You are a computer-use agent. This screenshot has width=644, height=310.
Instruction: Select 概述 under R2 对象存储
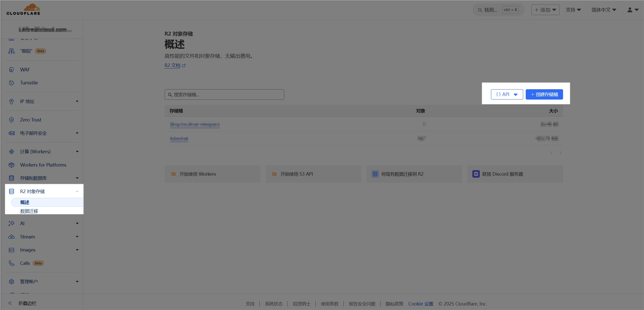pyautogui.click(x=47, y=202)
